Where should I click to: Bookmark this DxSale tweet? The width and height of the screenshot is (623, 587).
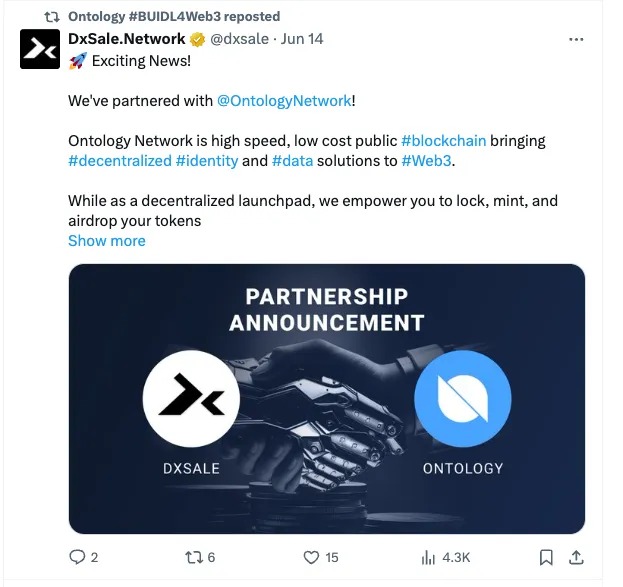pyautogui.click(x=547, y=557)
